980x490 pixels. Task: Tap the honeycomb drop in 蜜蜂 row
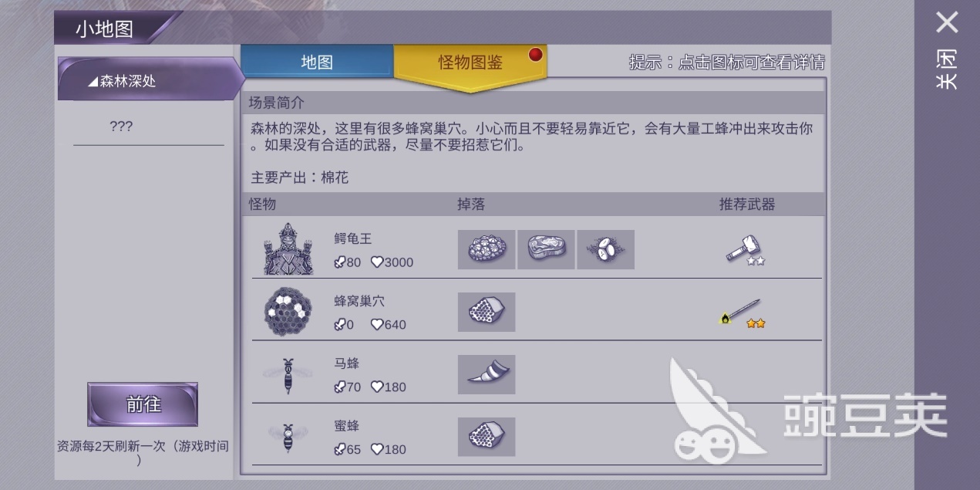(487, 437)
